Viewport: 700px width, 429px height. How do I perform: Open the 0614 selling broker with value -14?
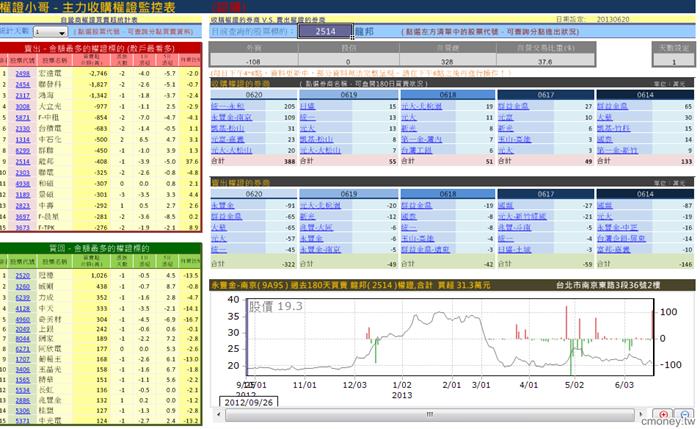click(621, 238)
